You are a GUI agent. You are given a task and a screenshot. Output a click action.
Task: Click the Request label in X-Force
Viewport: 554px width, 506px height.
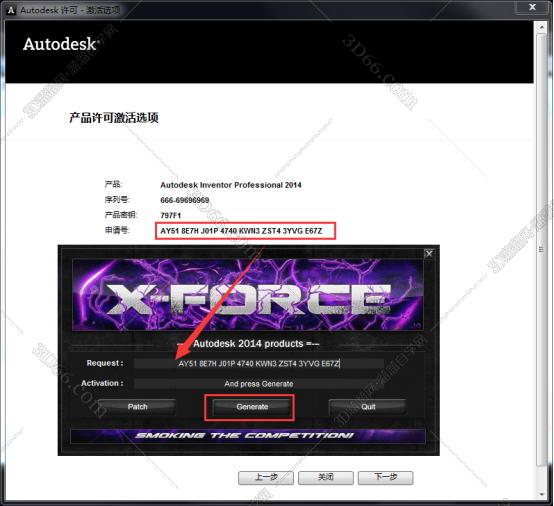(105, 363)
